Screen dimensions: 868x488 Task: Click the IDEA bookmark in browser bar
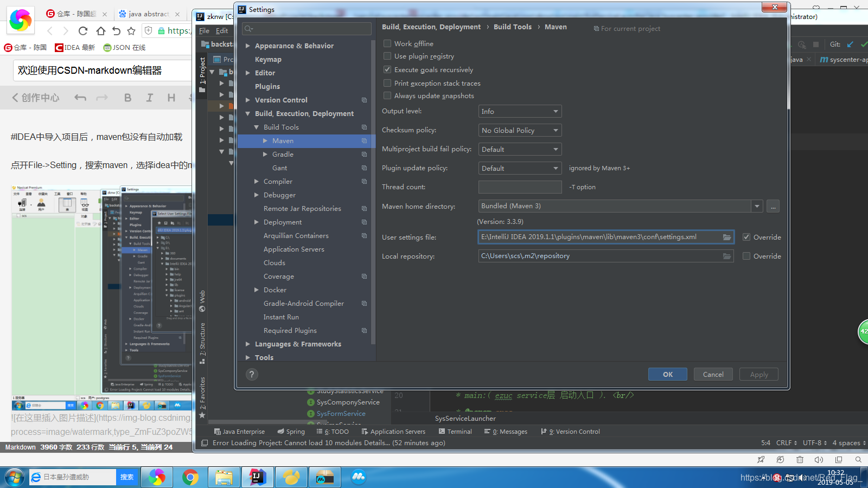[75, 48]
